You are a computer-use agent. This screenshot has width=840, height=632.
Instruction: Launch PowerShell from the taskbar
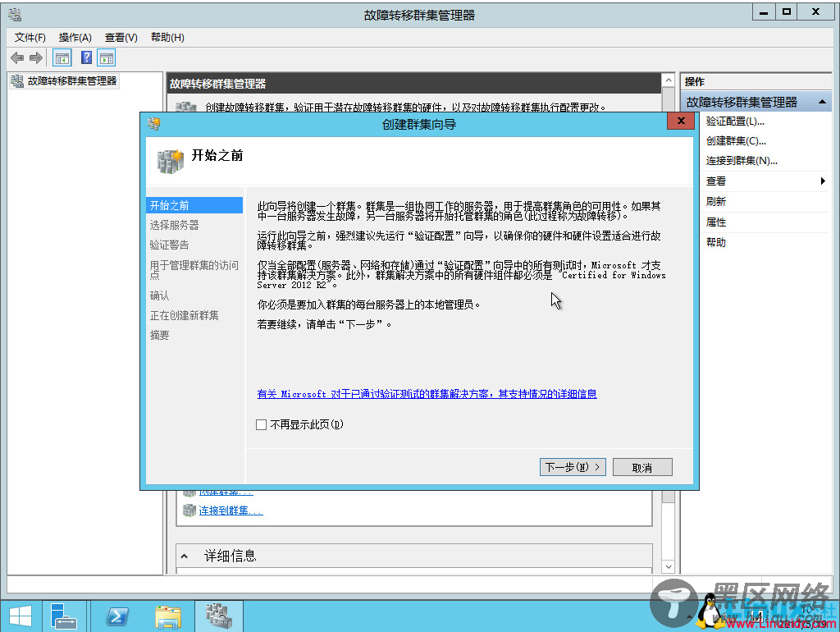[x=117, y=616]
